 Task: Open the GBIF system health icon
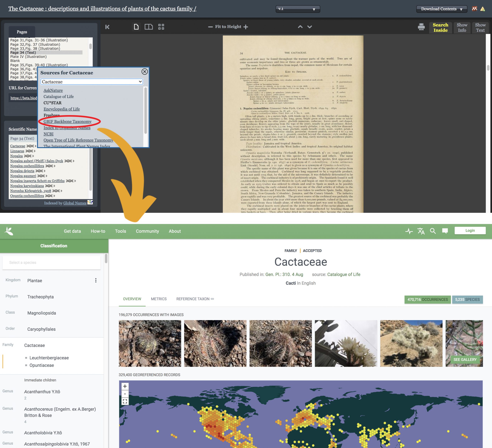pyautogui.click(x=409, y=231)
